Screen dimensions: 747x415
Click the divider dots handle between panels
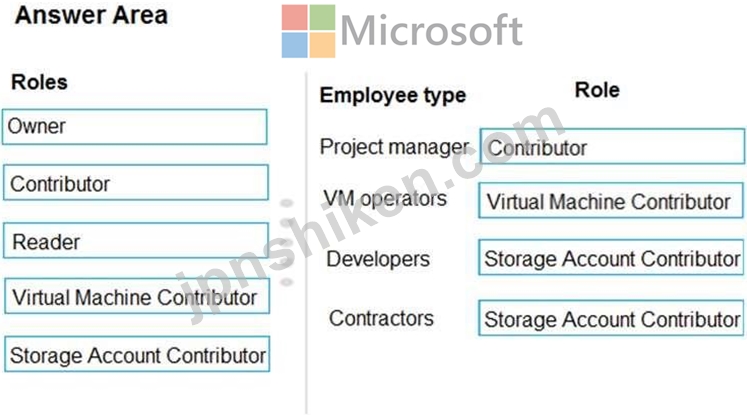pyautogui.click(x=286, y=242)
